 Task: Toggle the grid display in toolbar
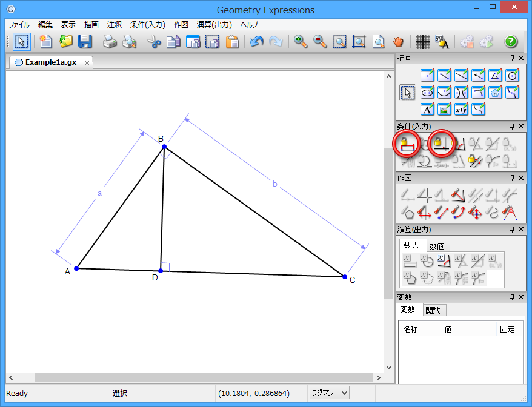(423, 42)
